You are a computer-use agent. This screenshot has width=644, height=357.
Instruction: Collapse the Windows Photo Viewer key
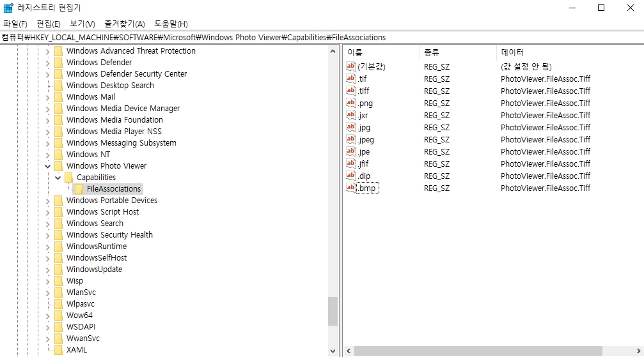[x=47, y=166]
